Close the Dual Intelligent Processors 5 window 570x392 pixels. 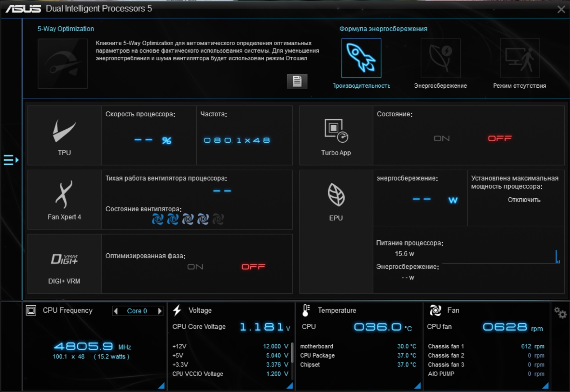[561, 9]
